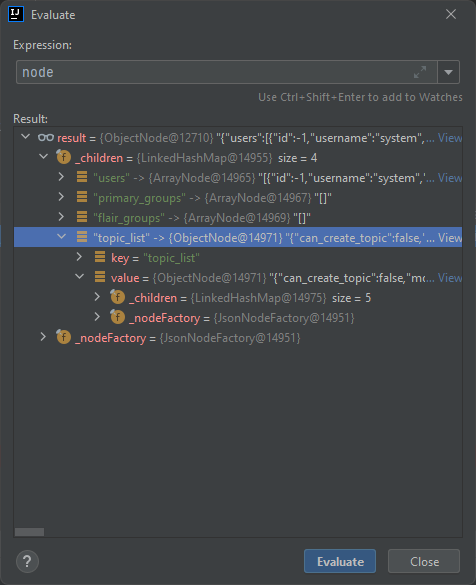This screenshot has height=585, width=476.
Task: Select the value = {ObjectNode@14971} text
Action: [x=188, y=278]
